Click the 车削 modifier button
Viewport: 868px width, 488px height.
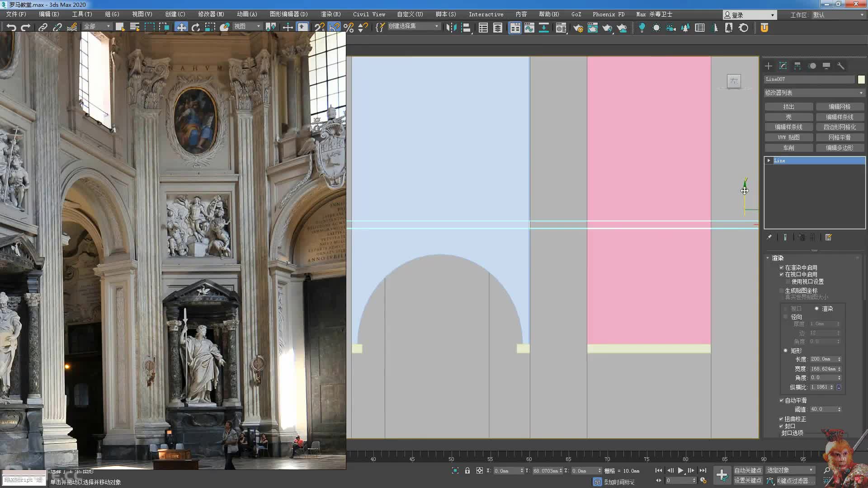(789, 148)
